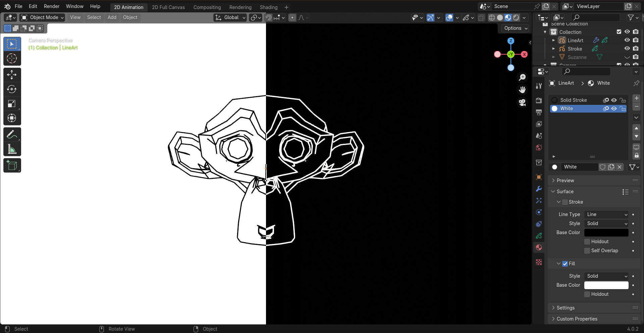Open the Global orientation dropdown
Viewport: 644px width, 333px height.
(x=230, y=17)
